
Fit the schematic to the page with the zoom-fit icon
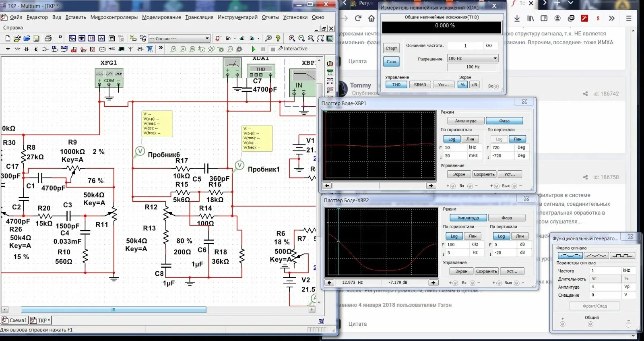pos(320,38)
